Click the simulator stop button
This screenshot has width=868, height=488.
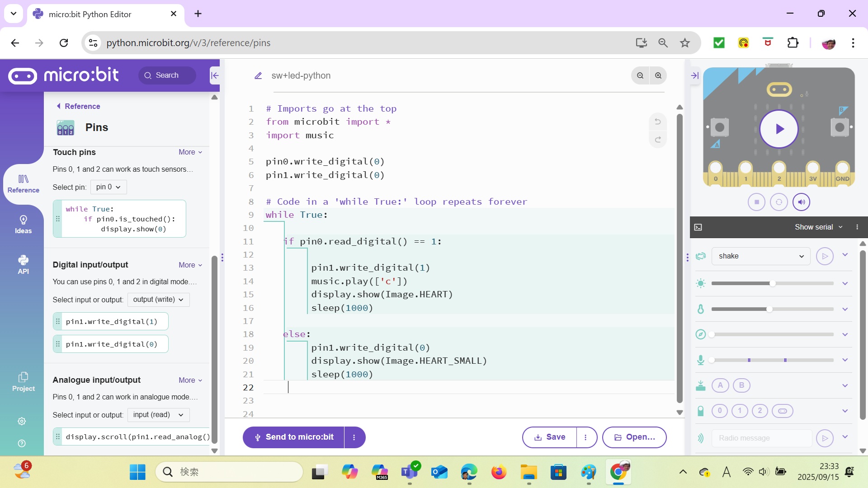(756, 202)
